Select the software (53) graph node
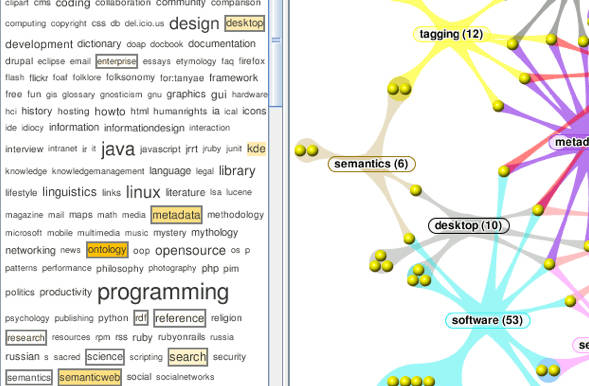Image resolution: width=589 pixels, height=386 pixels. [487, 320]
